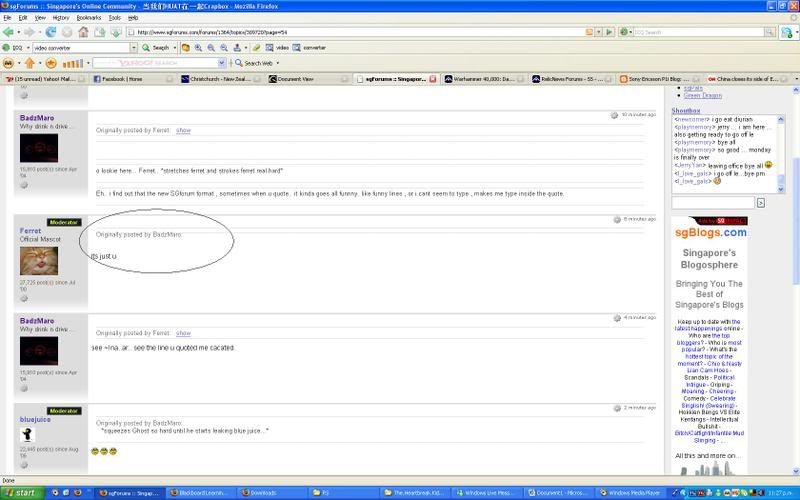Screen dimensions: 800x500
Task: Switch to the Facebook | Home tab
Action: (122, 78)
